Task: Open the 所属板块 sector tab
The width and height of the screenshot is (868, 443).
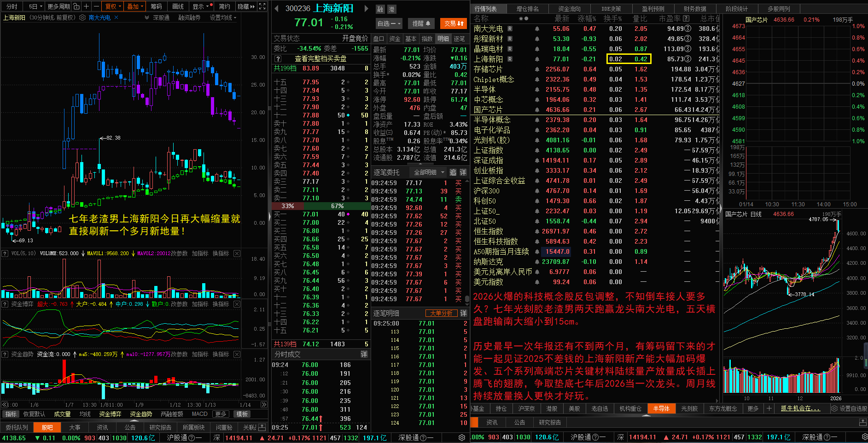Action: (193, 427)
